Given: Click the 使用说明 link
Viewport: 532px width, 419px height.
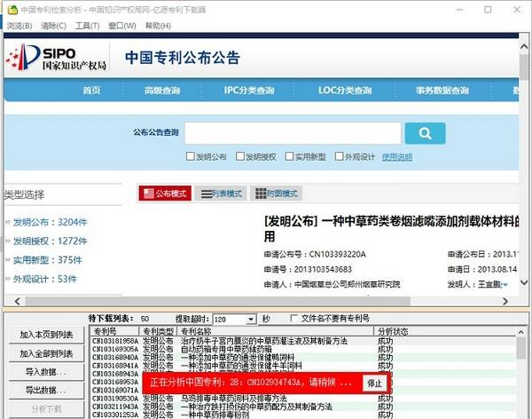Looking at the screenshot, I should 397,157.
